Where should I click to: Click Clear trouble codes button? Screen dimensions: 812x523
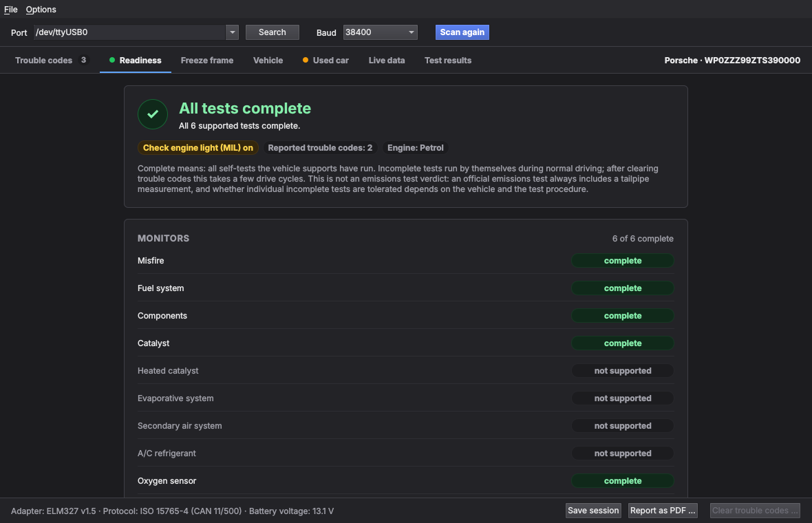[754, 511]
